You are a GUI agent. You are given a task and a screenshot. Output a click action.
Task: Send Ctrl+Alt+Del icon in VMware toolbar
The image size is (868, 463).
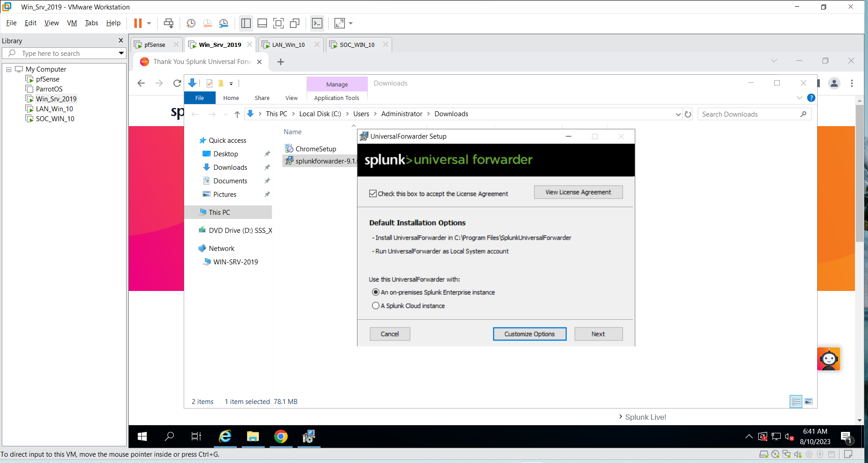coord(168,23)
